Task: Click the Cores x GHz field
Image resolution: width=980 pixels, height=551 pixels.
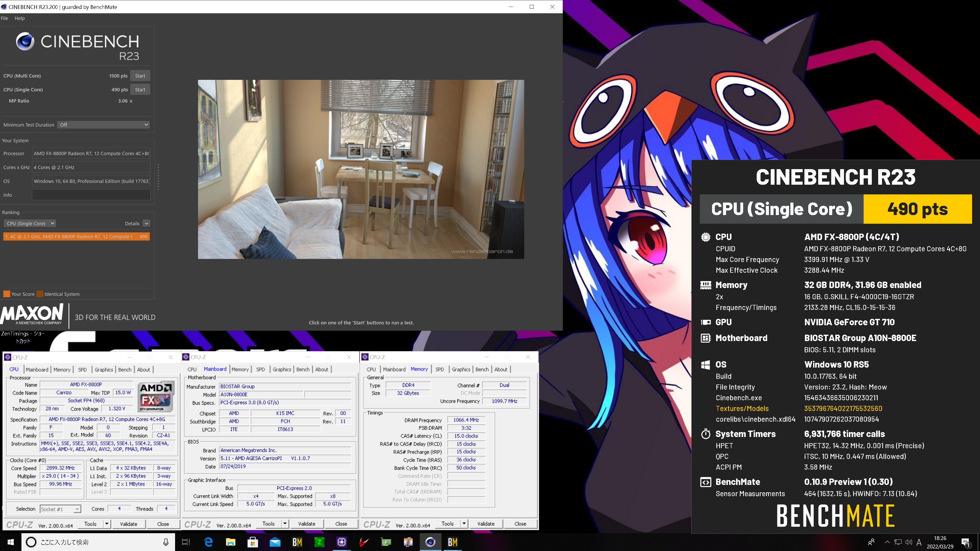Action: coord(91,167)
